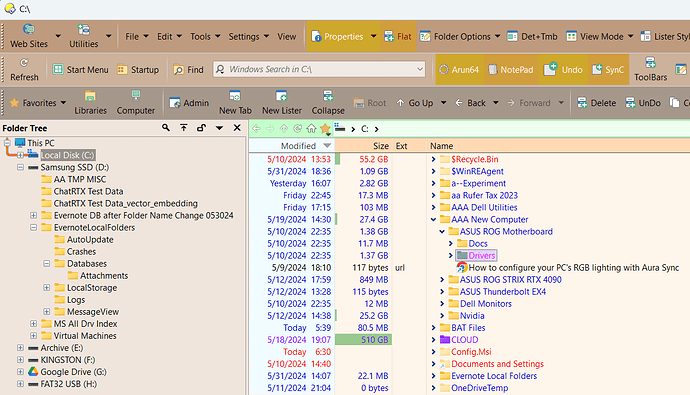The width and height of the screenshot is (690, 395).
Task: Expand the Archive (E:) drive node
Action: [20, 348]
